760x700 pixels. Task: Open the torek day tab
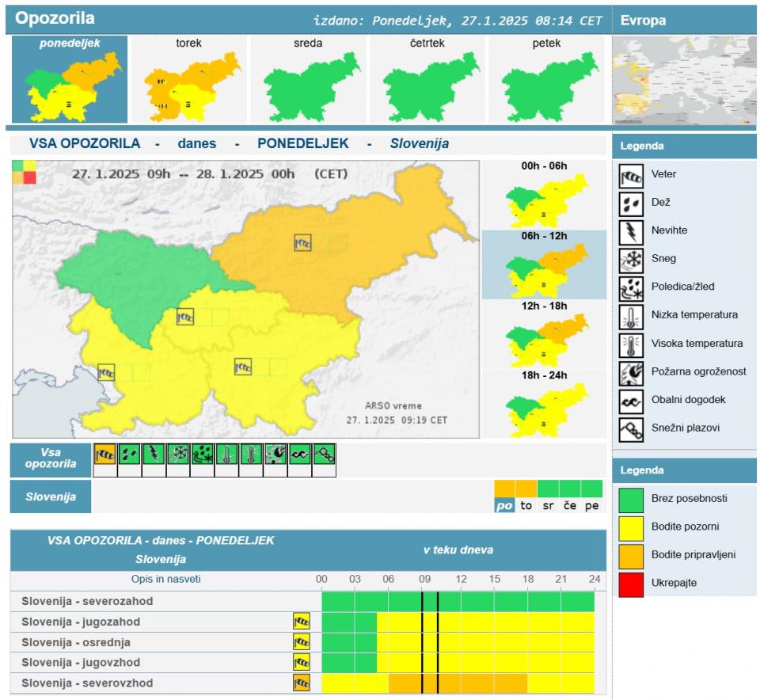188,79
